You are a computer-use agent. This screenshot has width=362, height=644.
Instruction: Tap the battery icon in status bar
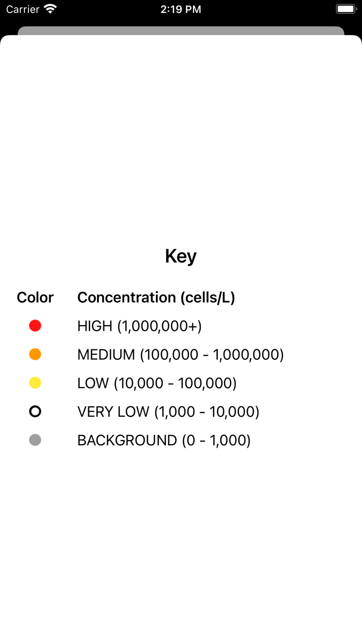pos(345,9)
